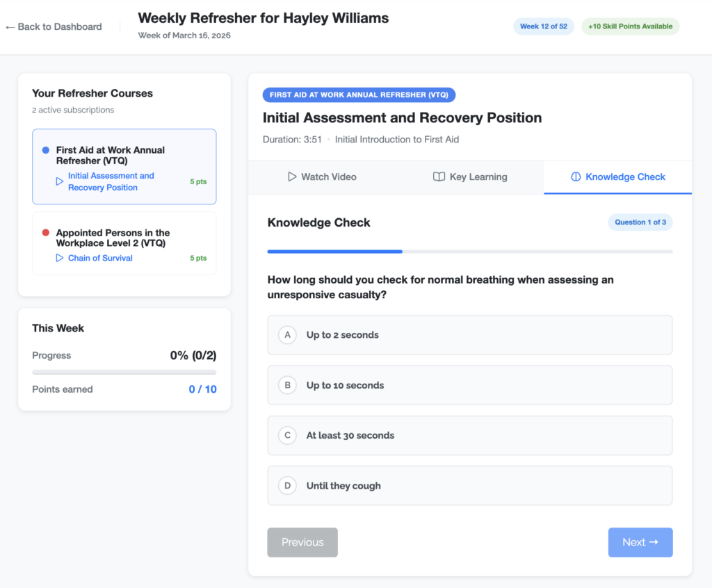Click the play icon beside Chain of Survival
Viewport: 712px width, 588px height.
coord(60,258)
